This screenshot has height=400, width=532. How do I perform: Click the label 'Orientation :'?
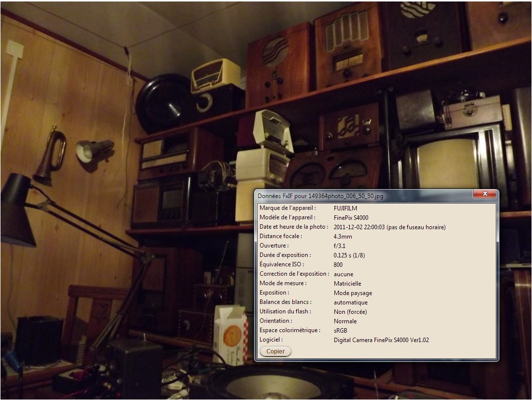point(276,321)
